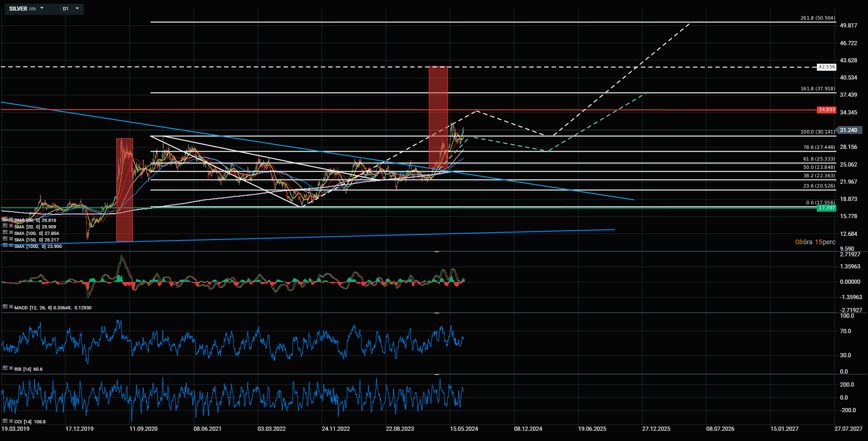Screen dimensions: 868x441
Task: Click the green 17.397 price level tag
Action: click(827, 208)
